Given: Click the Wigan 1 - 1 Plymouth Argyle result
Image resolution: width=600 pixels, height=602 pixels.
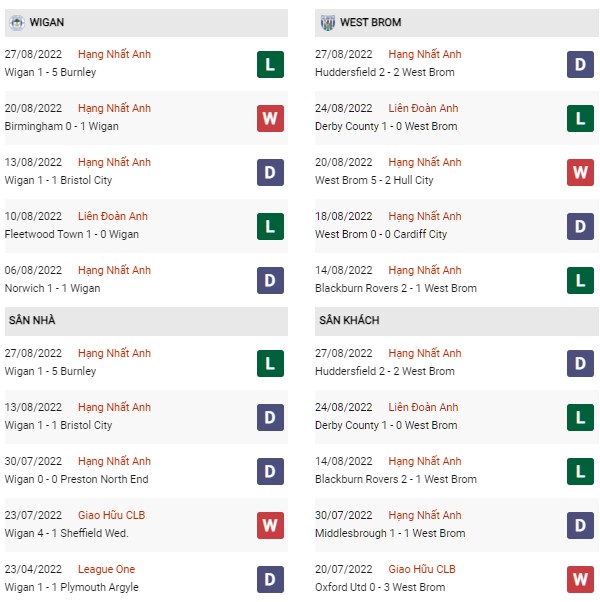Looking at the screenshot, I should pyautogui.click(x=71, y=587).
